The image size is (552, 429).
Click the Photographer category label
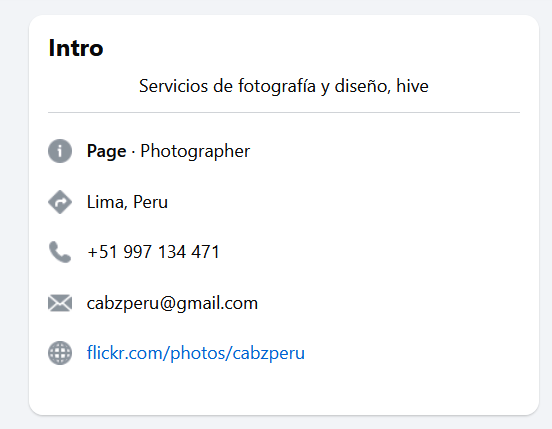pyautogui.click(x=195, y=152)
